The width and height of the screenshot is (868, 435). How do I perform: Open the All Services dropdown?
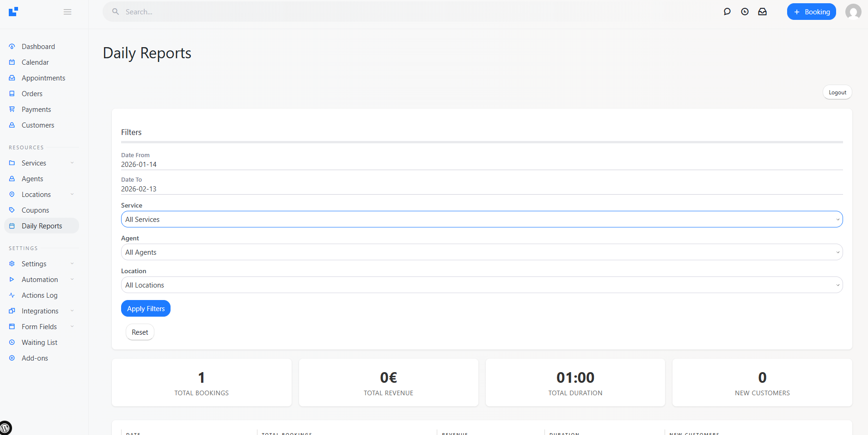point(482,219)
